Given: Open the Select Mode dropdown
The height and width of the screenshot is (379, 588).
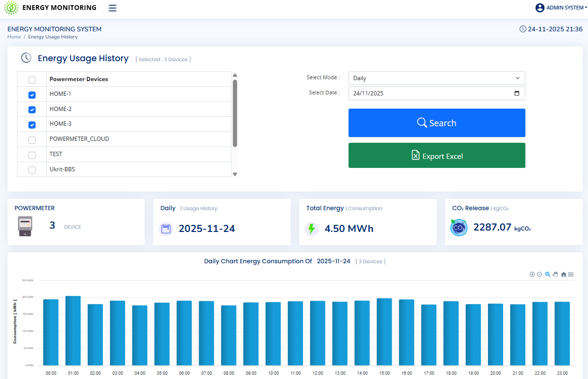Looking at the screenshot, I should pyautogui.click(x=436, y=78).
